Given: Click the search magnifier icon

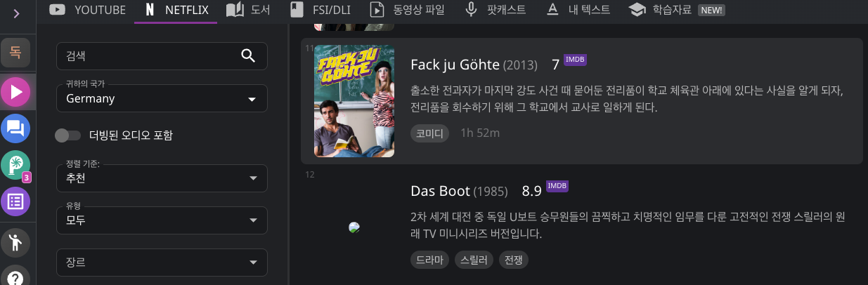Looking at the screenshot, I should (x=248, y=56).
